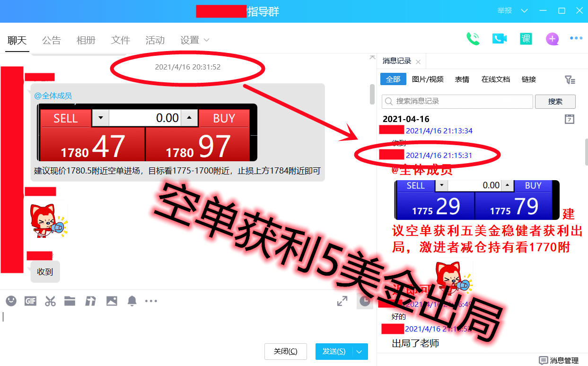
Task: Click the 消息记录 tab label
Action: pos(397,61)
